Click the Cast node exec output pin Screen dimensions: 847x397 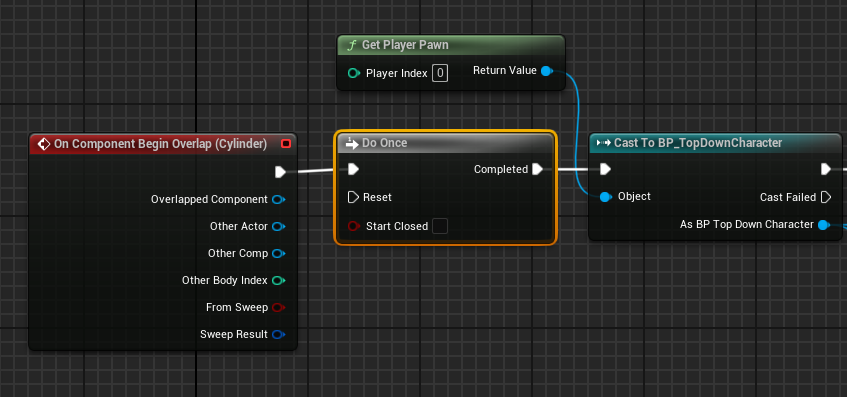tap(826, 170)
